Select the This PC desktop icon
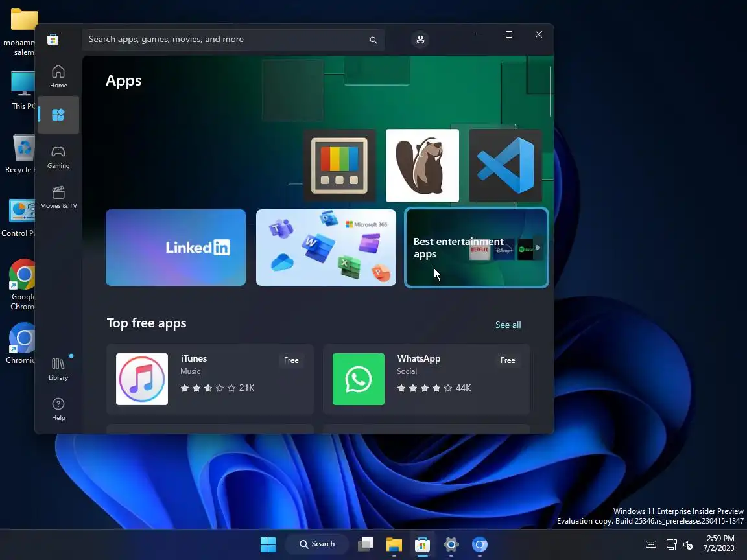Viewport: 747px width, 560px height. point(22,91)
